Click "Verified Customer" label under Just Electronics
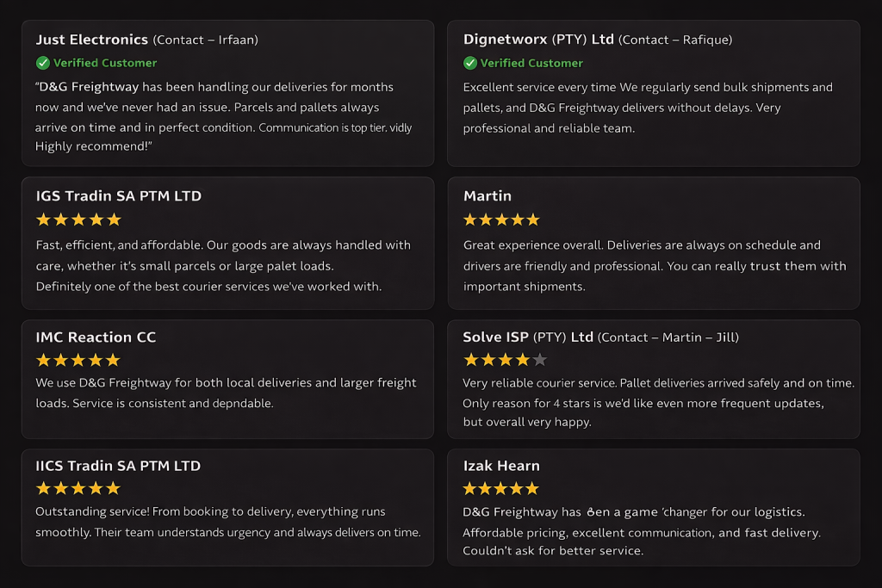The width and height of the screenshot is (882, 588). coord(105,63)
